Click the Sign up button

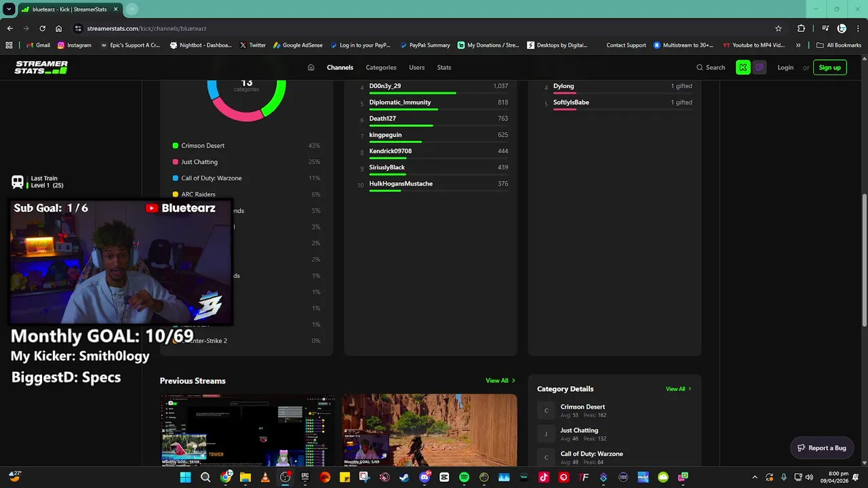[829, 68]
